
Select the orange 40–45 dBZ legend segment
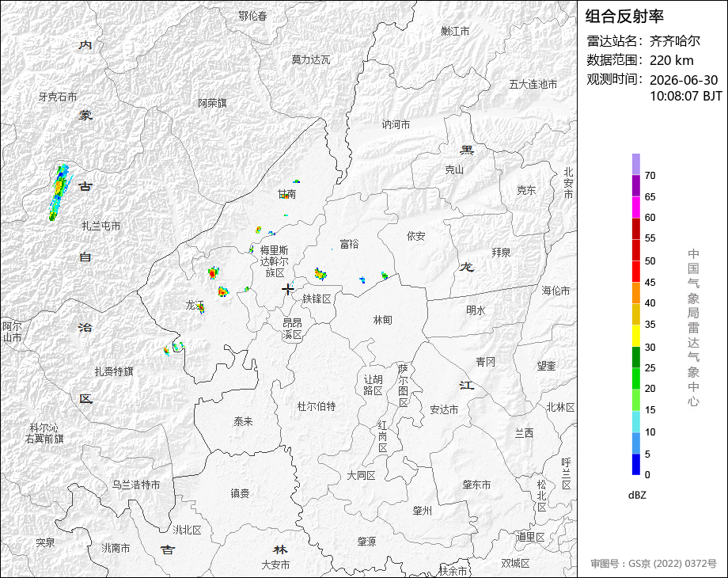636,293
